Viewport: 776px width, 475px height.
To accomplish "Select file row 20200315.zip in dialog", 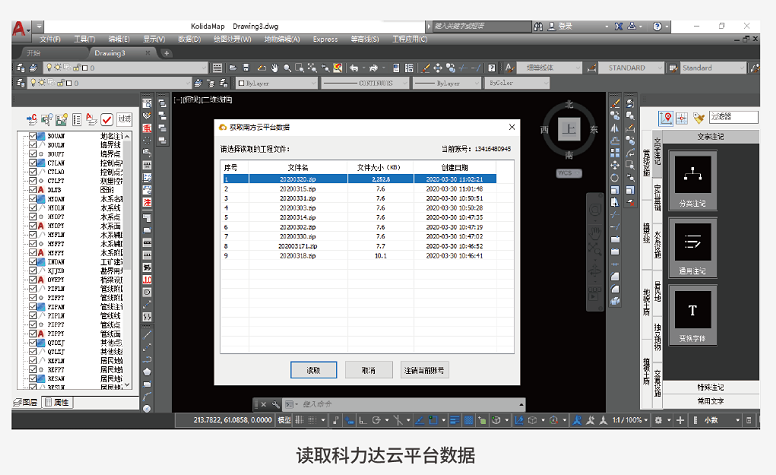I will (x=359, y=189).
